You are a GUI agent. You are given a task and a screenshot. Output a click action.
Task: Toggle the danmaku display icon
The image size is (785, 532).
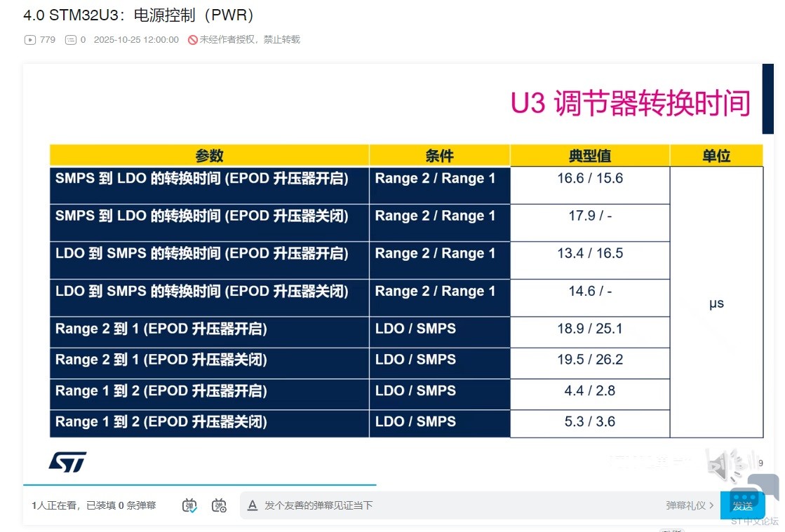[x=189, y=505]
